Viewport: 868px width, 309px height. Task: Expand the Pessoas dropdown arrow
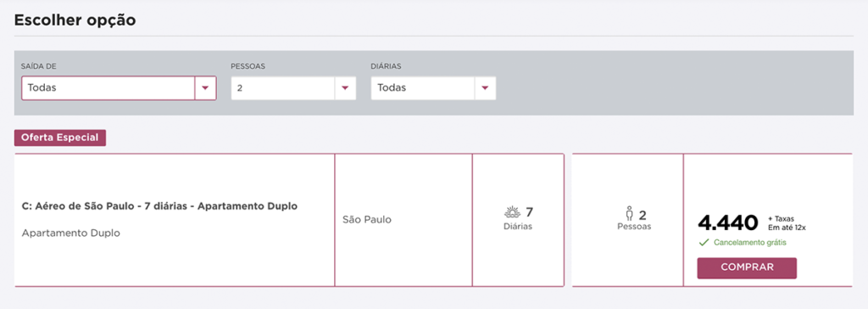(346, 88)
